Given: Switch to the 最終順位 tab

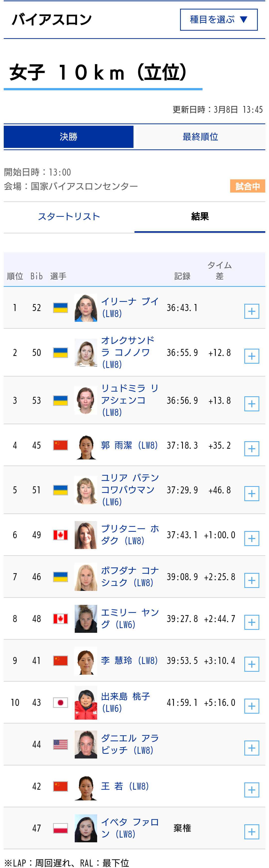Looking at the screenshot, I should 200,137.
